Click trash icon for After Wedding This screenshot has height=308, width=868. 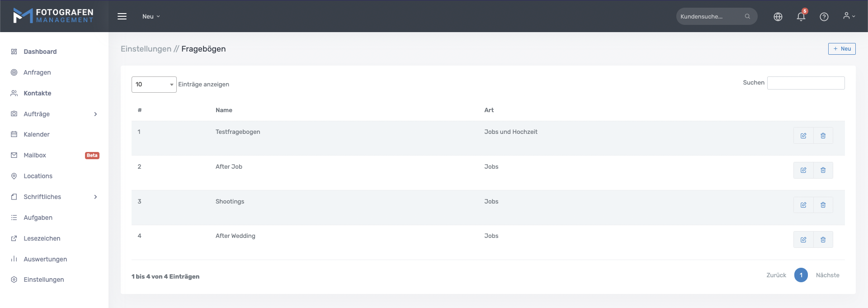(x=823, y=240)
